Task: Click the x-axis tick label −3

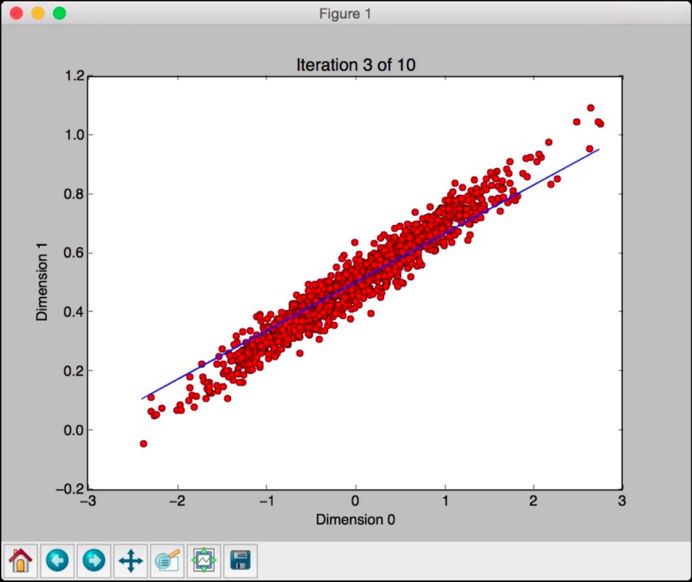Action: coord(88,501)
